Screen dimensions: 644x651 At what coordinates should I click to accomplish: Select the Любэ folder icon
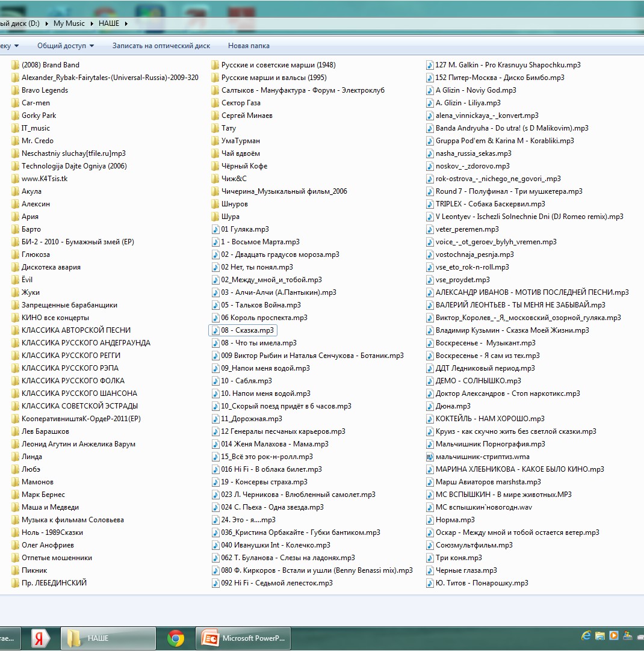click(x=16, y=469)
